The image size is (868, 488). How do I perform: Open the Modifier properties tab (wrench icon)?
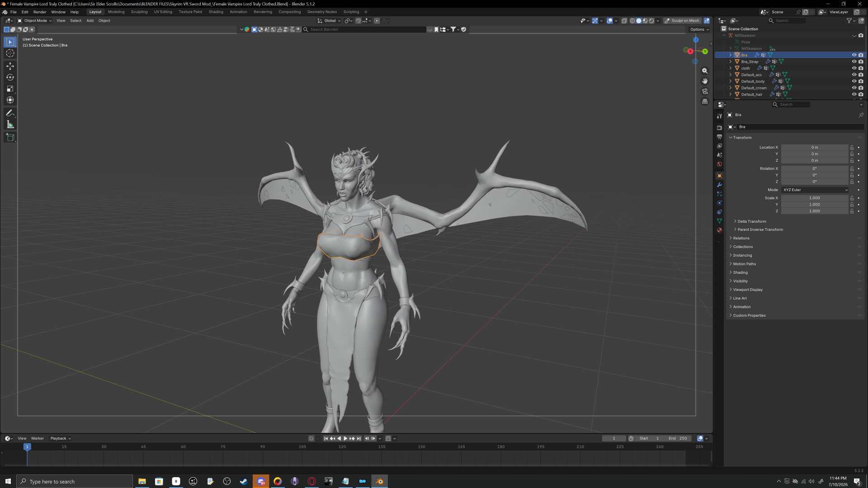click(719, 185)
